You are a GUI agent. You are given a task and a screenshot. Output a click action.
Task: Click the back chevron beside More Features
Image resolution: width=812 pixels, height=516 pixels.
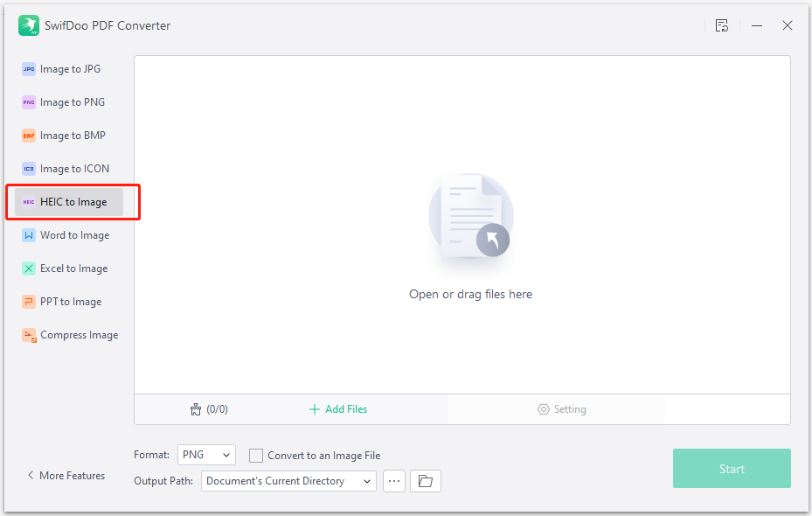[x=31, y=475]
